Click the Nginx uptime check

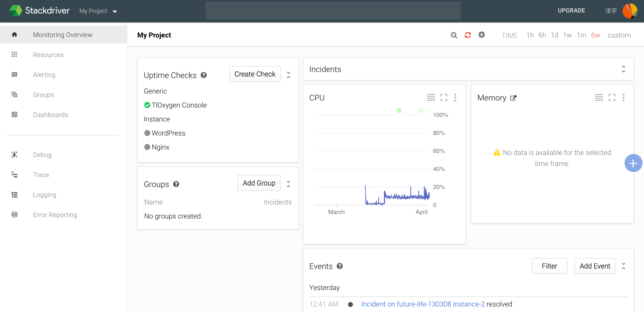tap(160, 147)
